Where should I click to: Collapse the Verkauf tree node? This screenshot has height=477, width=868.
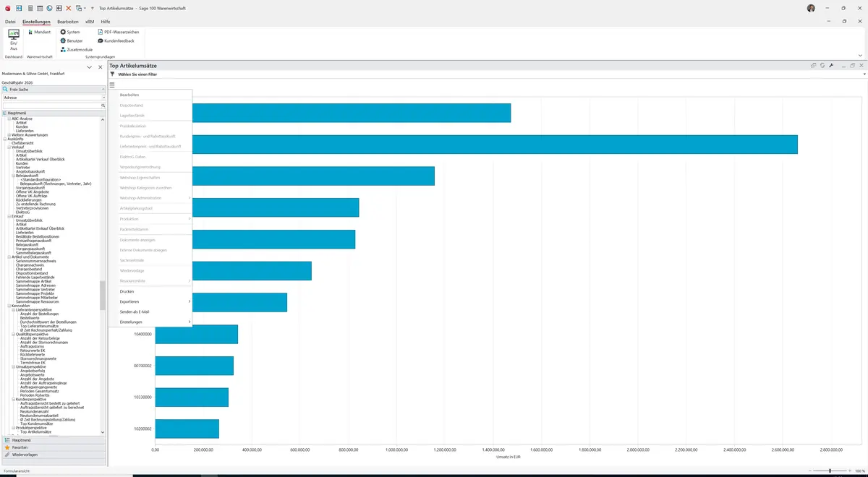coord(9,147)
